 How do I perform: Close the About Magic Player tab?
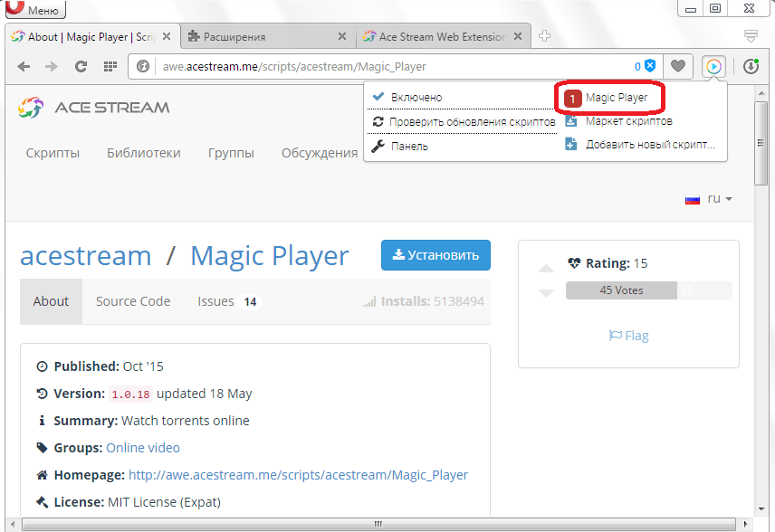167,36
